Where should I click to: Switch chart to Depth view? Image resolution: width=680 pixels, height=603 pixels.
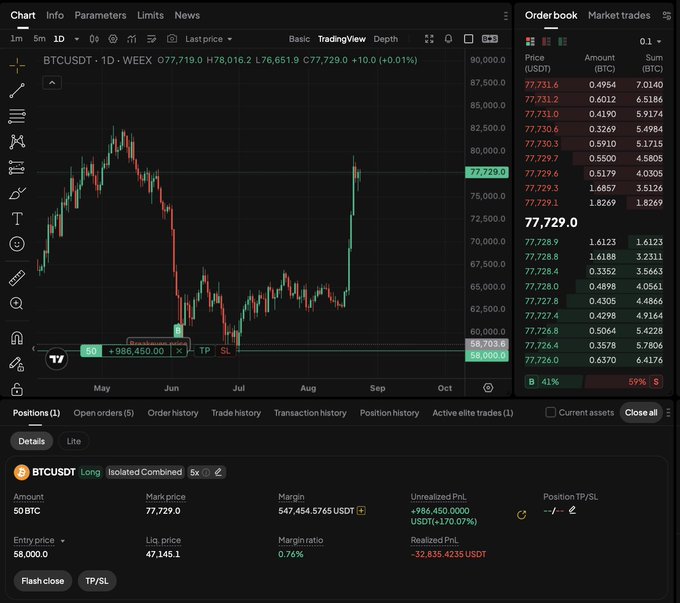pos(386,39)
